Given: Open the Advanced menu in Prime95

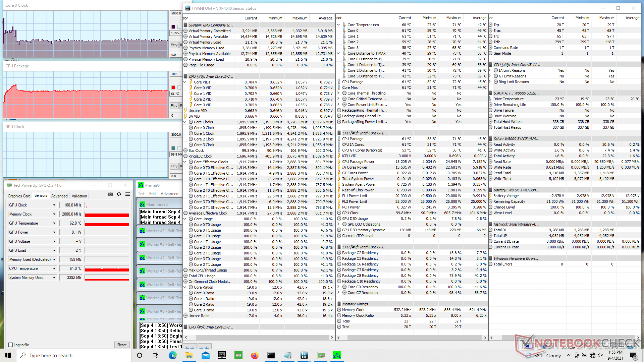Looking at the screenshot, I should tap(169, 194).
